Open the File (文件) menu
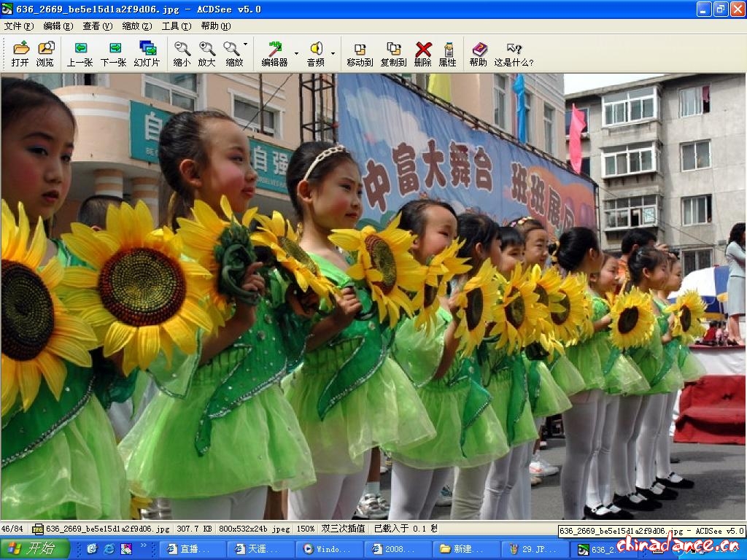The image size is (747, 560). pyautogui.click(x=18, y=26)
